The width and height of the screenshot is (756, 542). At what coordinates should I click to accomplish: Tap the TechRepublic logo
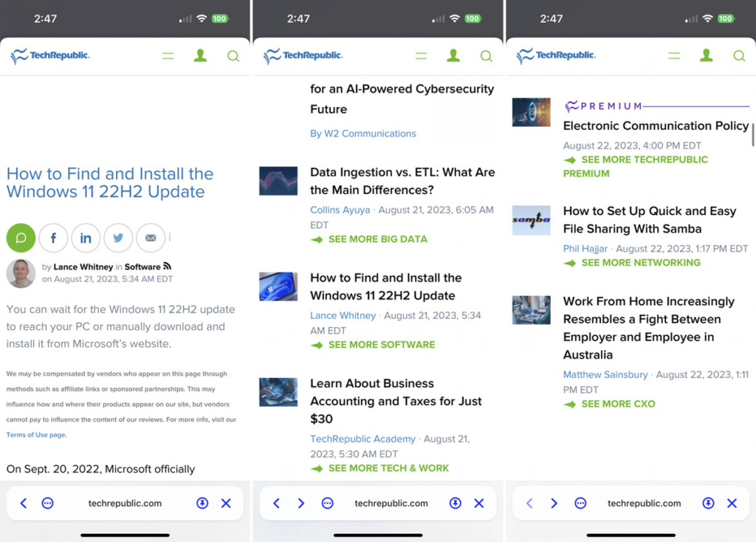pos(49,55)
